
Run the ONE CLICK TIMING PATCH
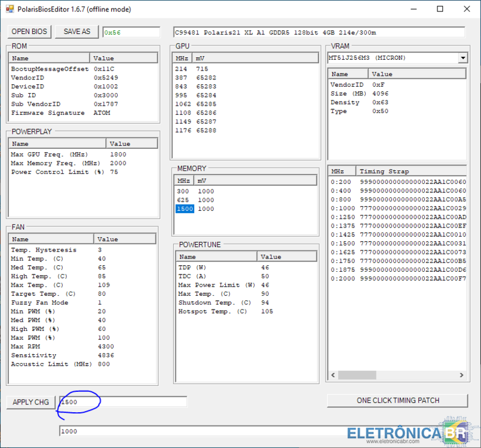tap(397, 400)
